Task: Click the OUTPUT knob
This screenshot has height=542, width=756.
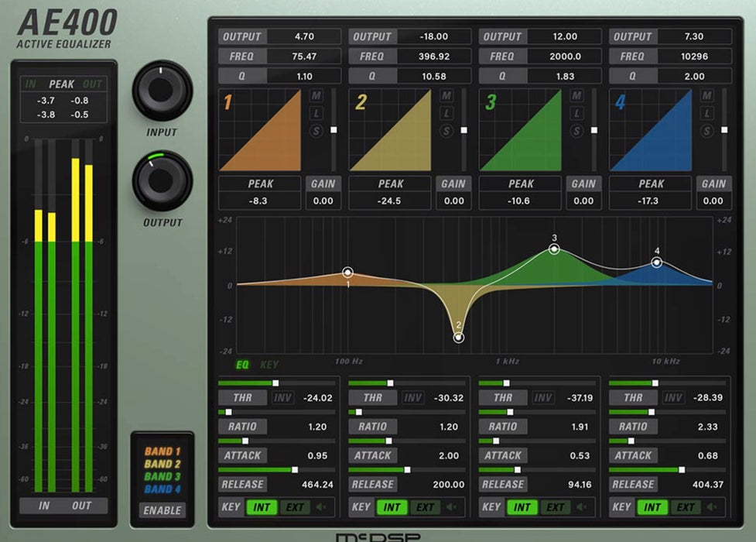Action: 162,180
